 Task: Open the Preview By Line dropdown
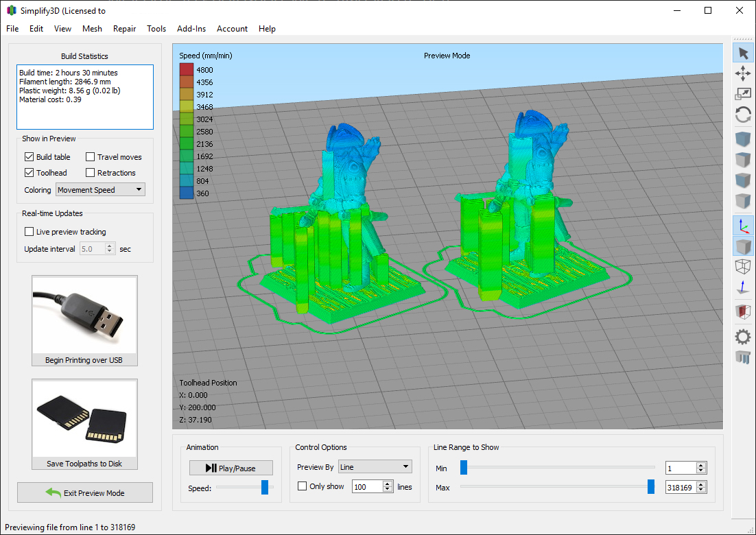tap(375, 466)
